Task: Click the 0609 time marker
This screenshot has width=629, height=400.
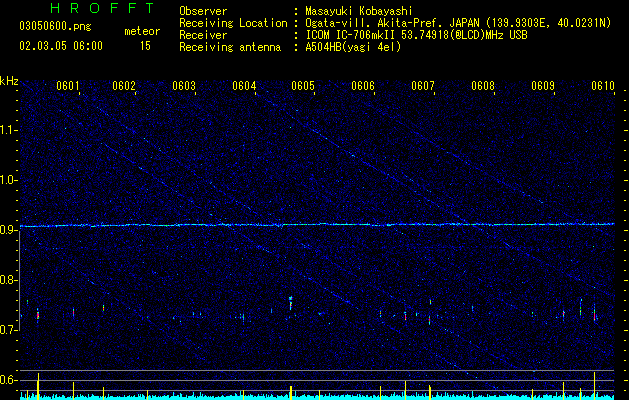Action: 543,86
